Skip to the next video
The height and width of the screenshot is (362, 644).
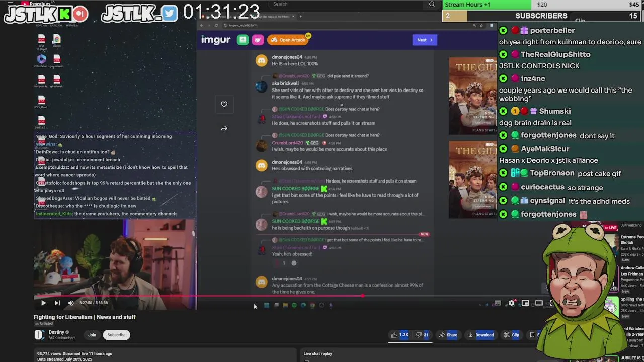(x=57, y=303)
